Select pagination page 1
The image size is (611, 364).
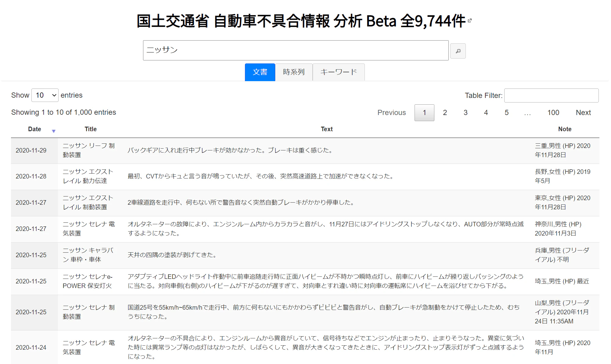(x=424, y=113)
